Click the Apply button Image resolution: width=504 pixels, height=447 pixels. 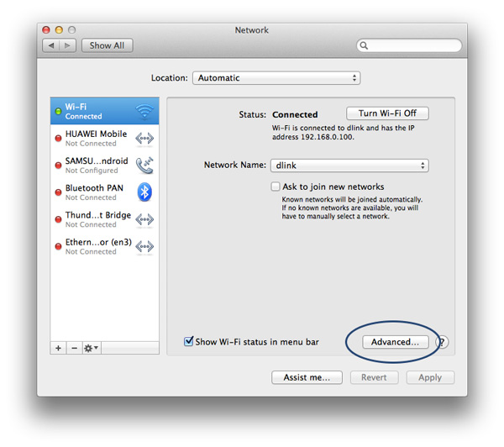430,377
